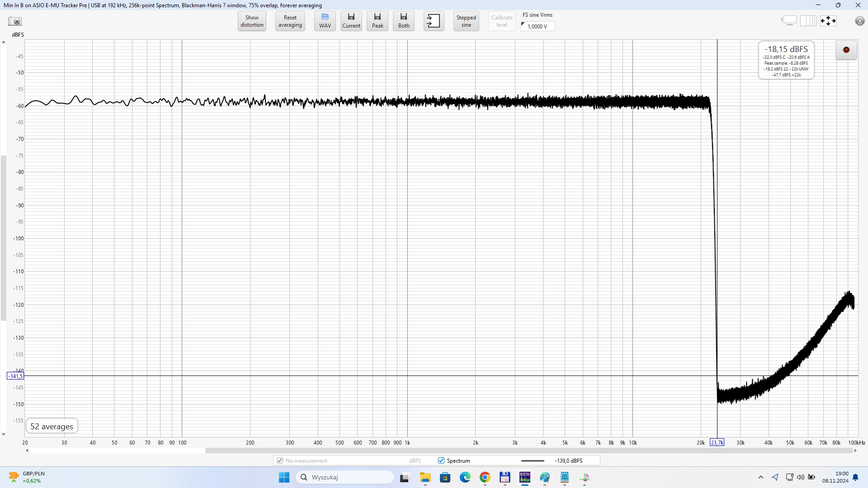Image resolution: width=868 pixels, height=488 pixels.
Task: Click the import-arrow-into-box icon
Action: pos(434,21)
